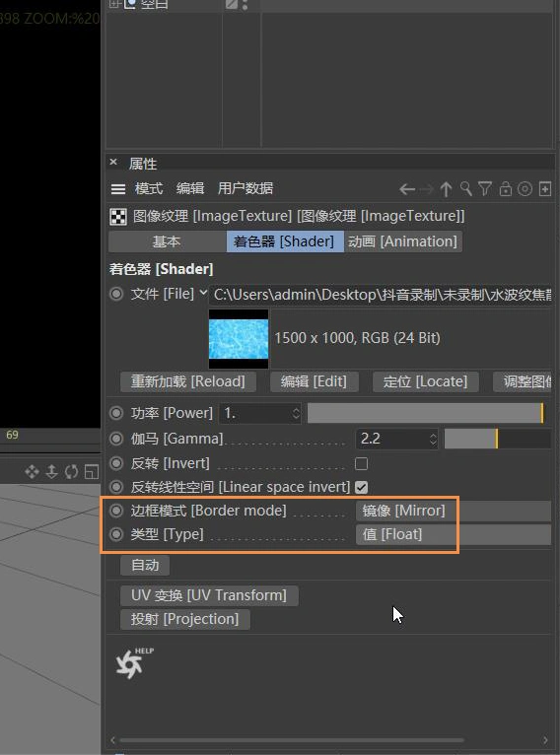Click the circular target mode icon

[525, 189]
